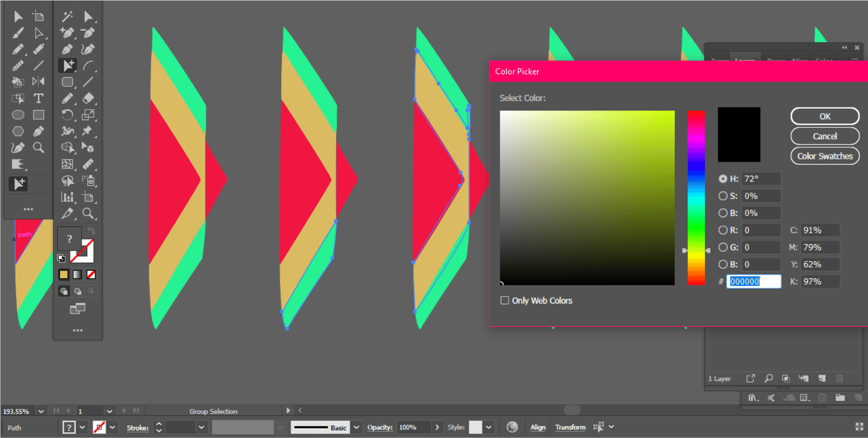Open Color Swatches from Color Picker
Viewport: 868px width, 438px height.
click(x=825, y=156)
